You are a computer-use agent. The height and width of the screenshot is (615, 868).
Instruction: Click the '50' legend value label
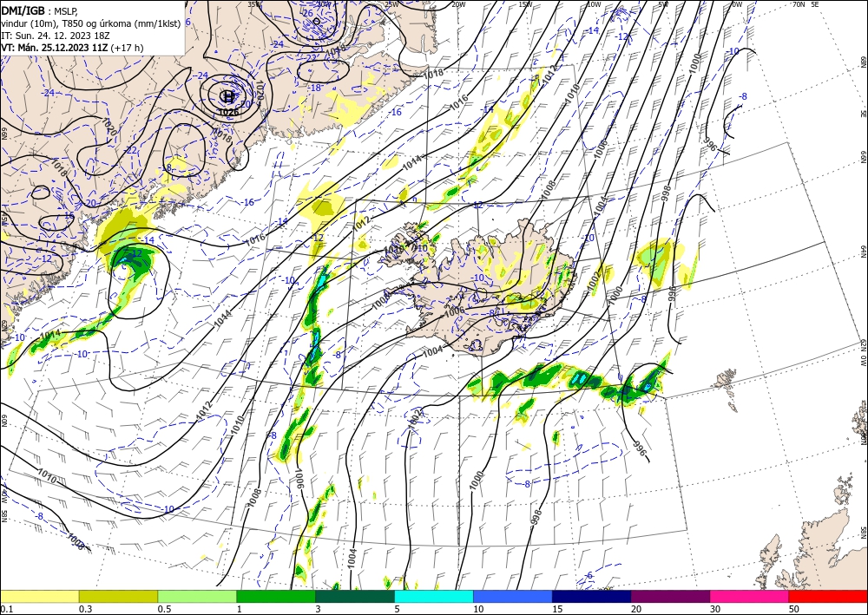click(x=794, y=609)
